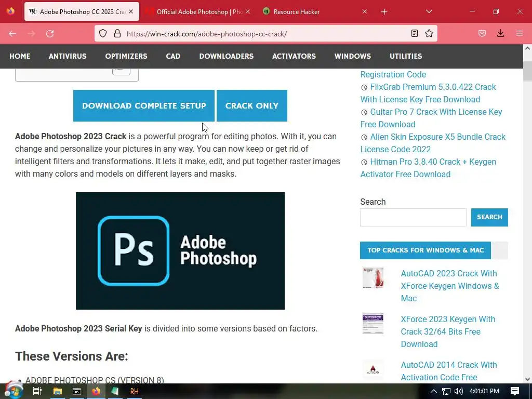This screenshot has height=399, width=532.
Task: Open the Action Center notifications icon
Action: (x=515, y=391)
